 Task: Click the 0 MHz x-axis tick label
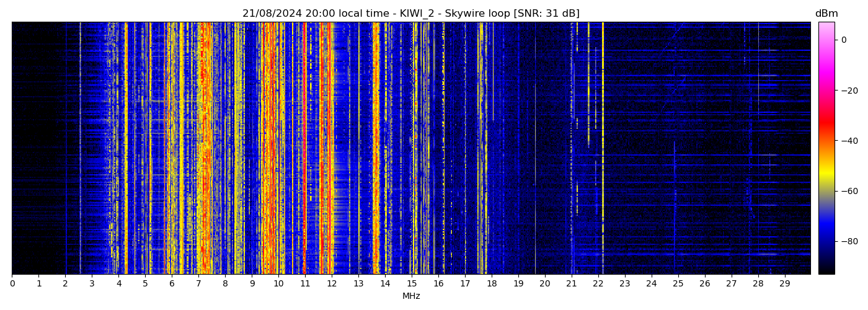pos(12,284)
